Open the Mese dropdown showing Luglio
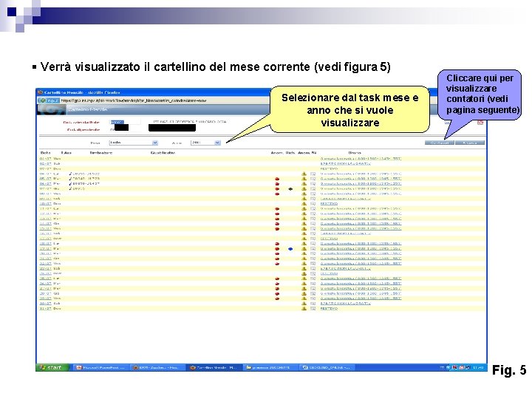The height and width of the screenshot is (399, 532). click(133, 143)
